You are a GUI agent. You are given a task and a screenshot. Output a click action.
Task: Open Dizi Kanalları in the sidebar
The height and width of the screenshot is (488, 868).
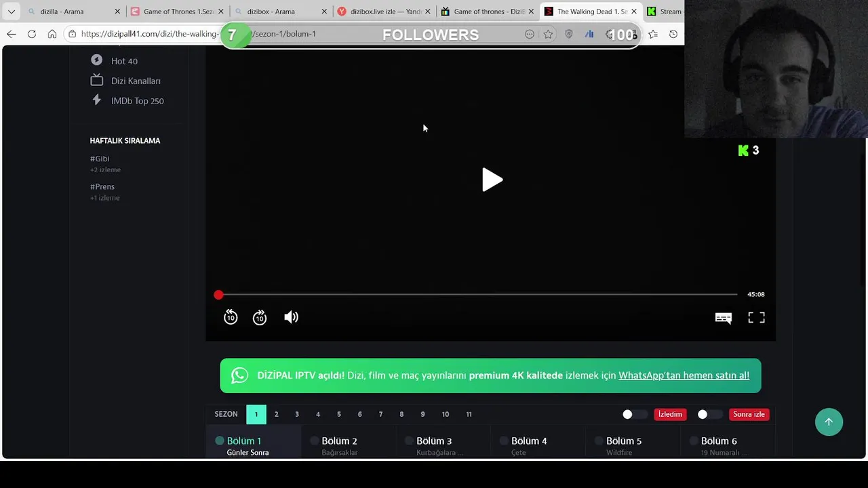(136, 81)
